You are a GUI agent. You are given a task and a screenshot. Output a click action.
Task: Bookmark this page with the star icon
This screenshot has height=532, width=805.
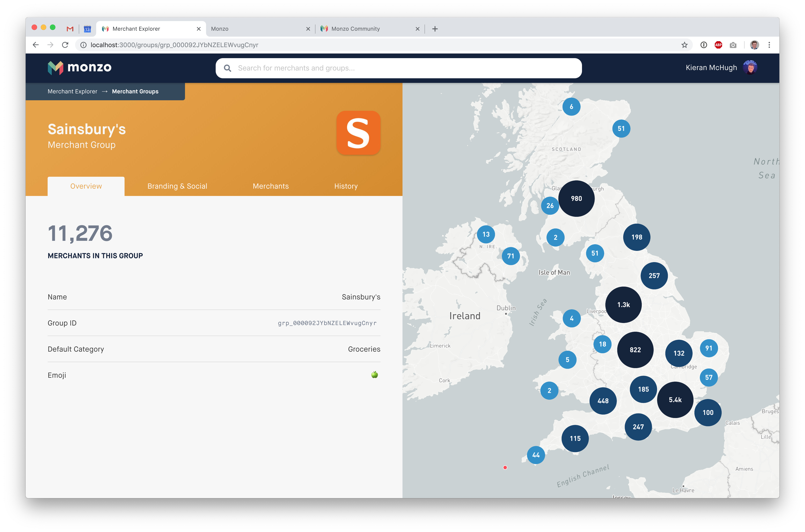coord(684,45)
